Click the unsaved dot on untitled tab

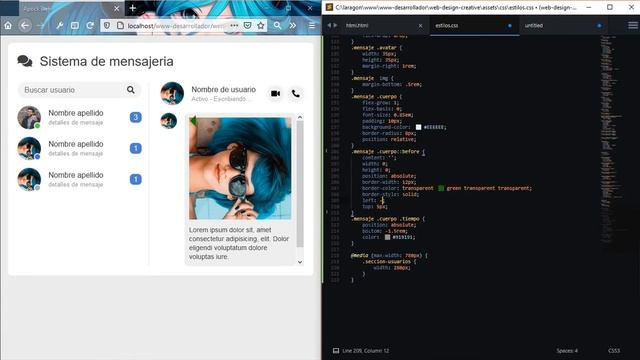599,26
